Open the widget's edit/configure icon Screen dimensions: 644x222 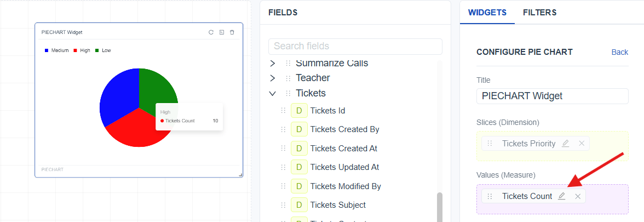pyautogui.click(x=221, y=32)
